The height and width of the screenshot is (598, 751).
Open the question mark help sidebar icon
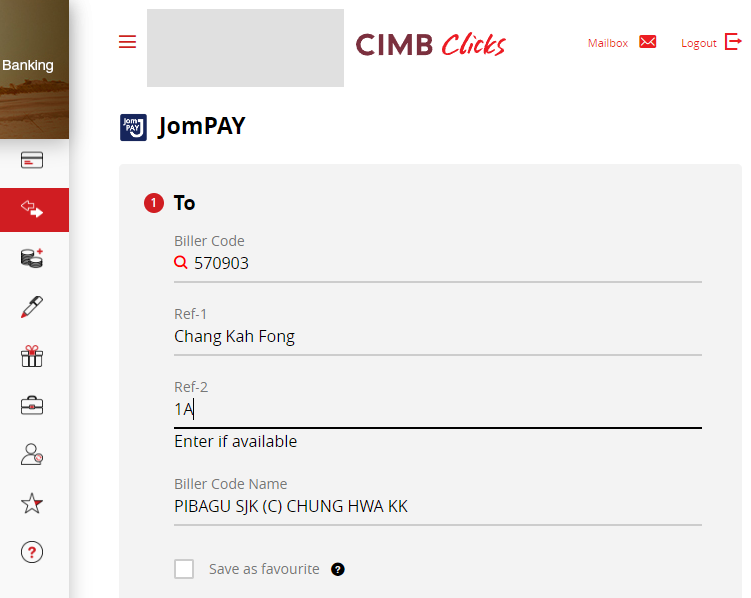32,552
